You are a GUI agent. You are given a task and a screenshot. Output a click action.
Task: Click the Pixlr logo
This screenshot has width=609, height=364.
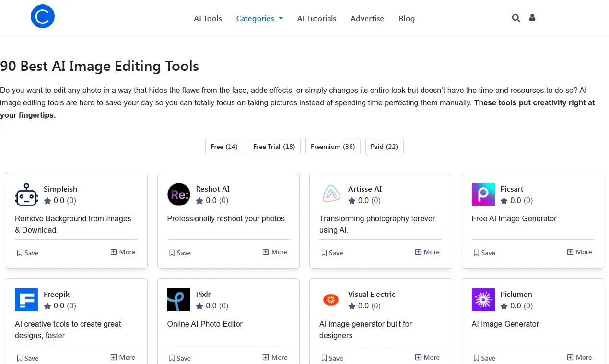pos(179,300)
